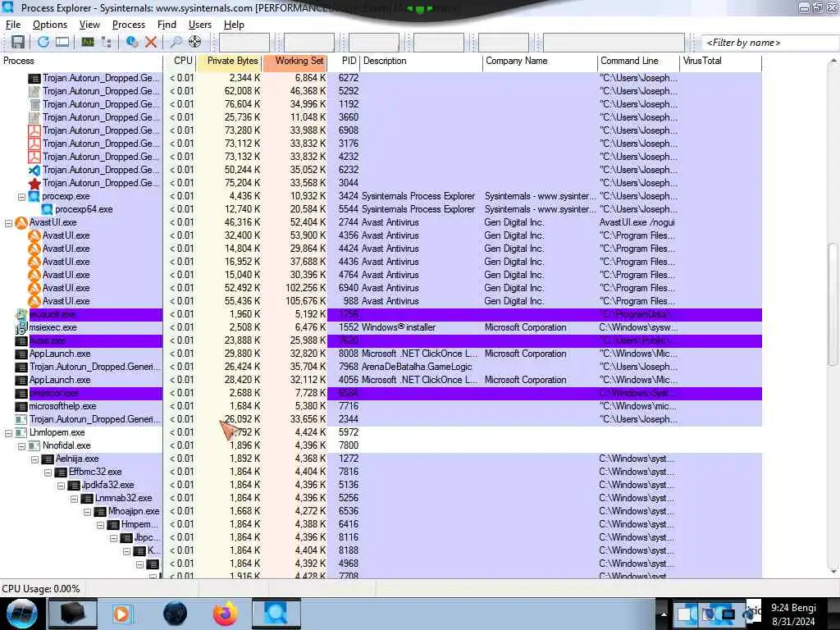
Task: Click the red X Kill Process icon
Action: (151, 42)
